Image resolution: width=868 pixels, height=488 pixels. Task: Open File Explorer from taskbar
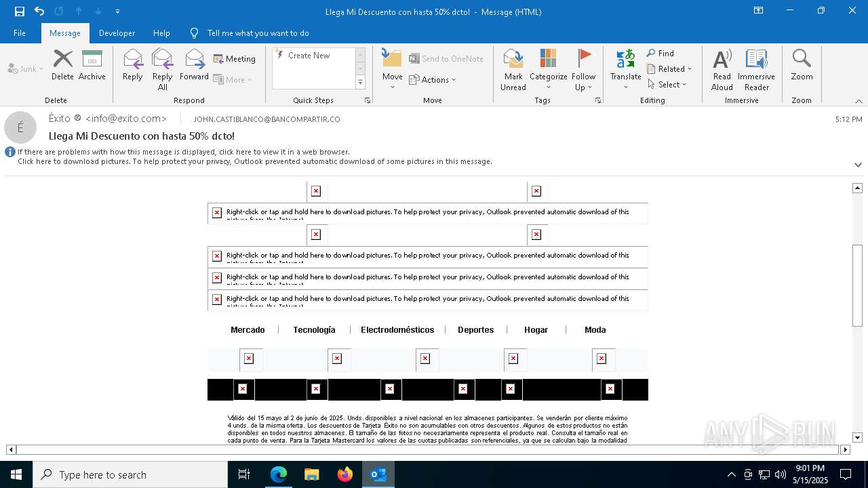coord(312,474)
